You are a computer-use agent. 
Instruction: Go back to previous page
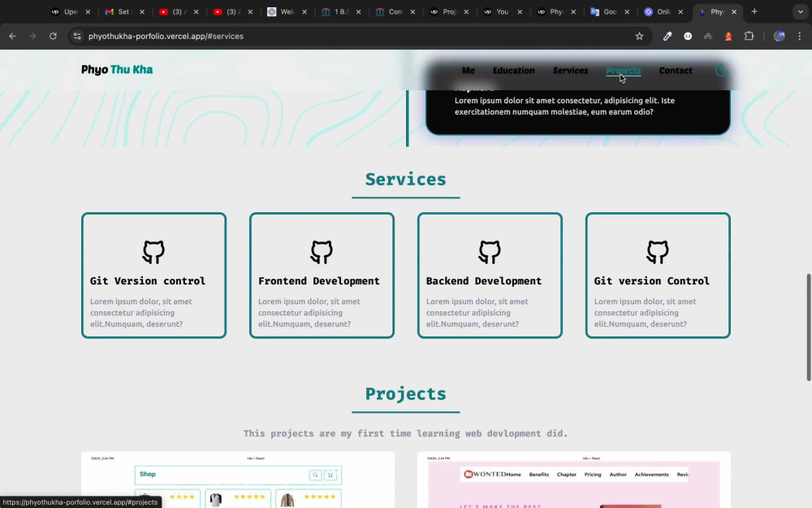[x=12, y=37]
